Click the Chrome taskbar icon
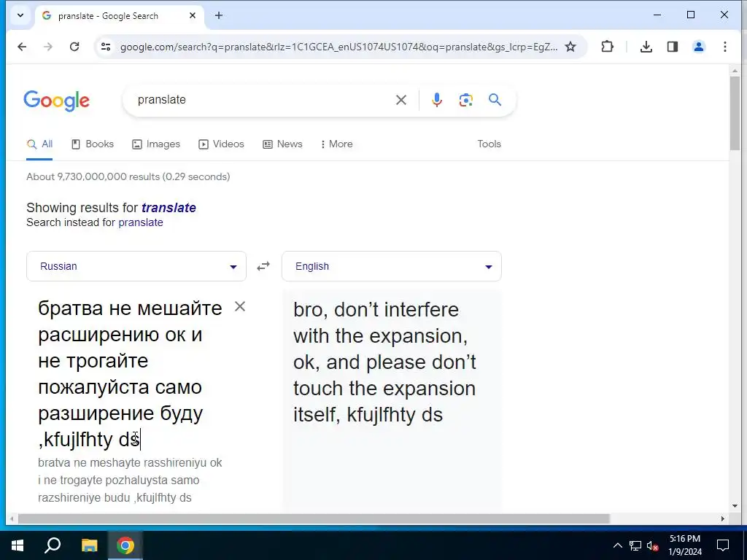The image size is (747, 560). point(125,545)
